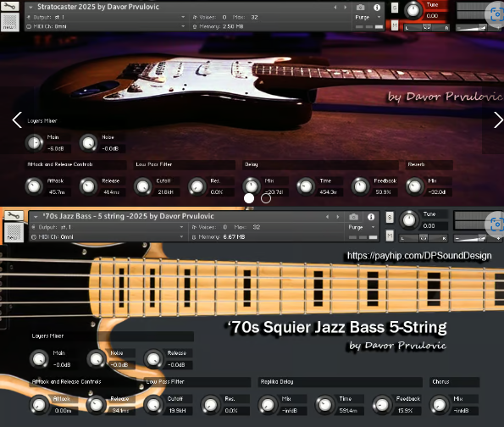Viewport: 504px width, 427px height.
Task: Click the Stratocaster Delay Time knob
Action: 306,186
